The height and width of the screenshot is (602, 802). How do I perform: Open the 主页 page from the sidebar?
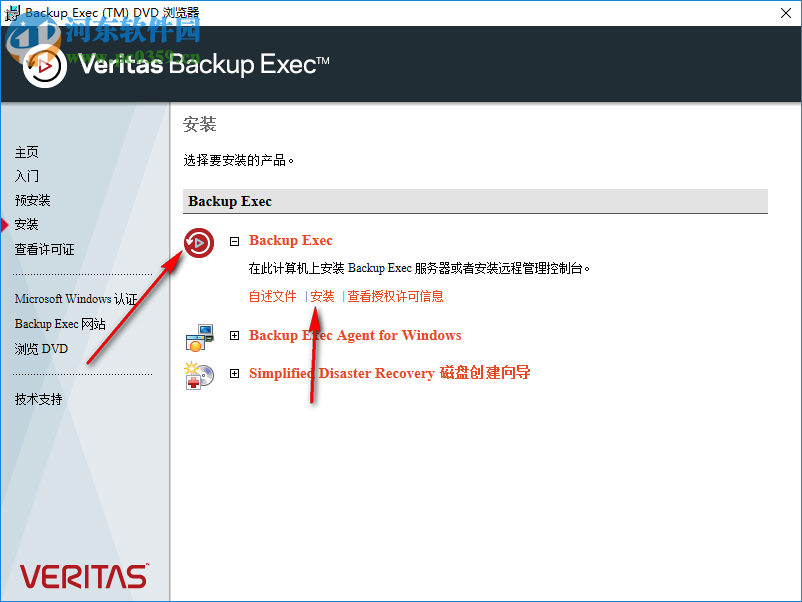[x=26, y=152]
